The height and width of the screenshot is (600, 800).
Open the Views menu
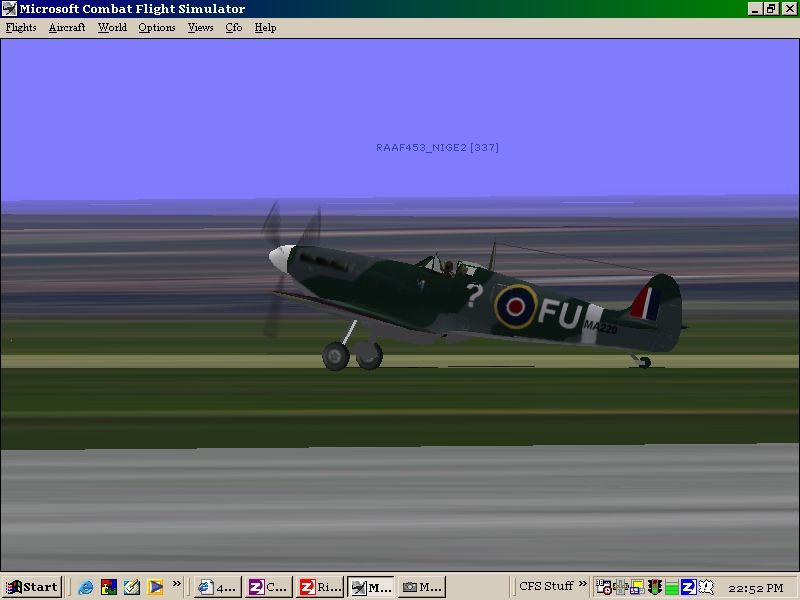[200, 28]
